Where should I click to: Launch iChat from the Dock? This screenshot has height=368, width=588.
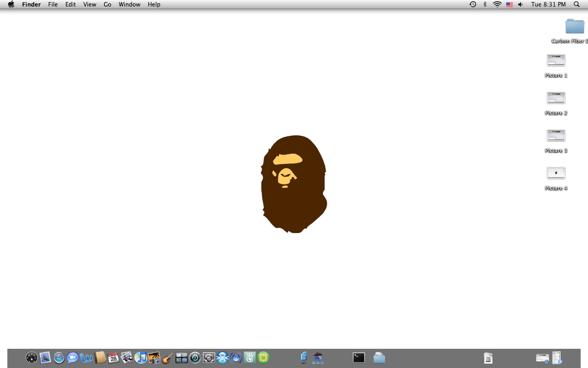73,358
